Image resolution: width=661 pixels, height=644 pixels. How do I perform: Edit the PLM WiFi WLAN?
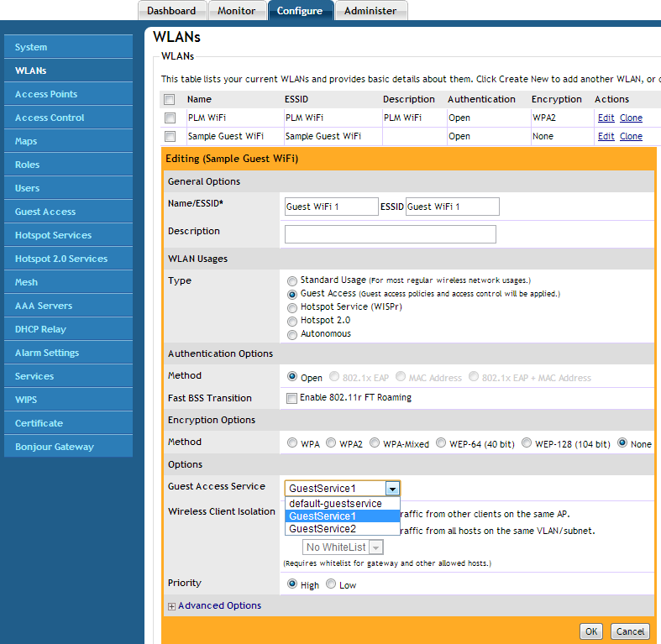(606, 118)
